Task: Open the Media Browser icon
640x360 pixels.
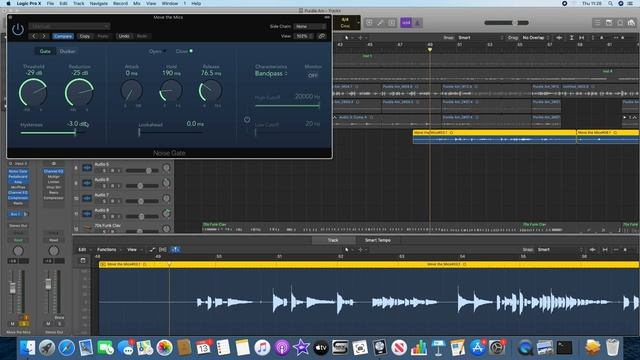Action: (631, 23)
